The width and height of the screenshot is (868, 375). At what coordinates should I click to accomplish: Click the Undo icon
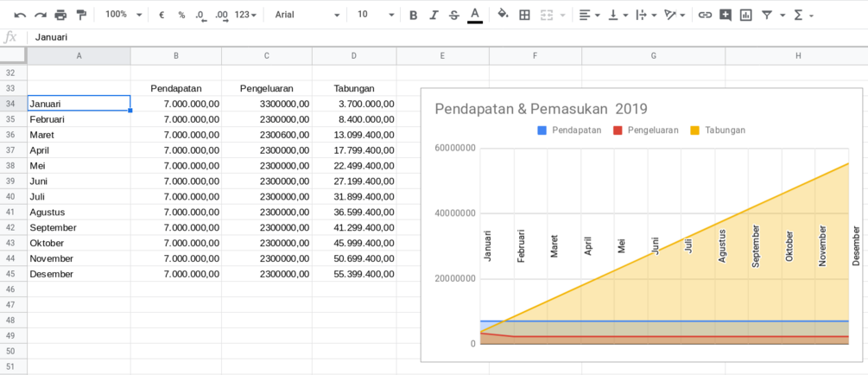click(x=21, y=15)
